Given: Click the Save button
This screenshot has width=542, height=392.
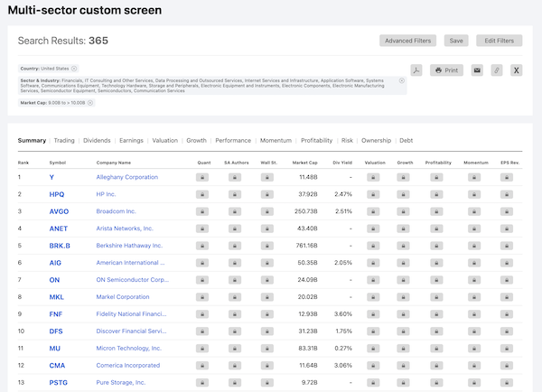Looking at the screenshot, I should [x=456, y=41].
